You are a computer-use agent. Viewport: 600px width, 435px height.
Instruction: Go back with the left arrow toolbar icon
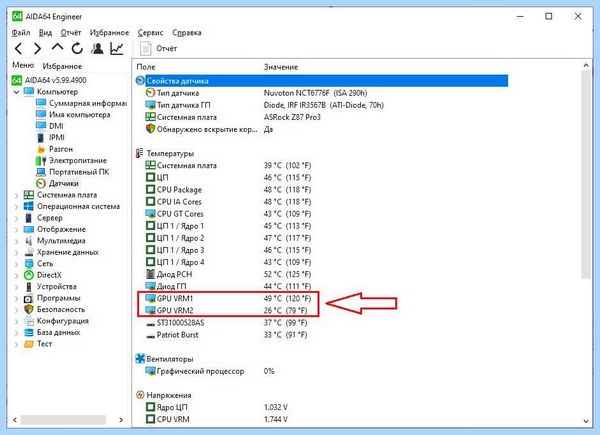pyautogui.click(x=18, y=49)
